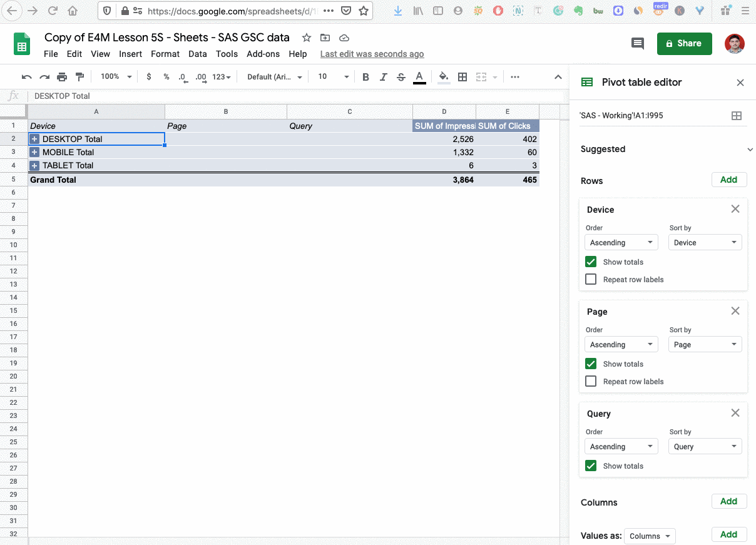Open font size dropdown

pyautogui.click(x=333, y=77)
